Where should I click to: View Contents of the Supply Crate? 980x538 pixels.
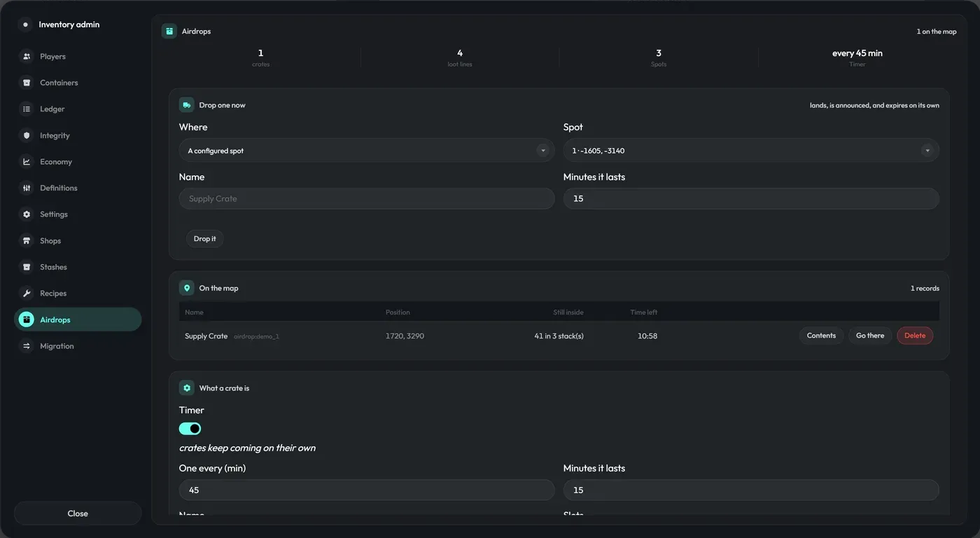(x=821, y=336)
